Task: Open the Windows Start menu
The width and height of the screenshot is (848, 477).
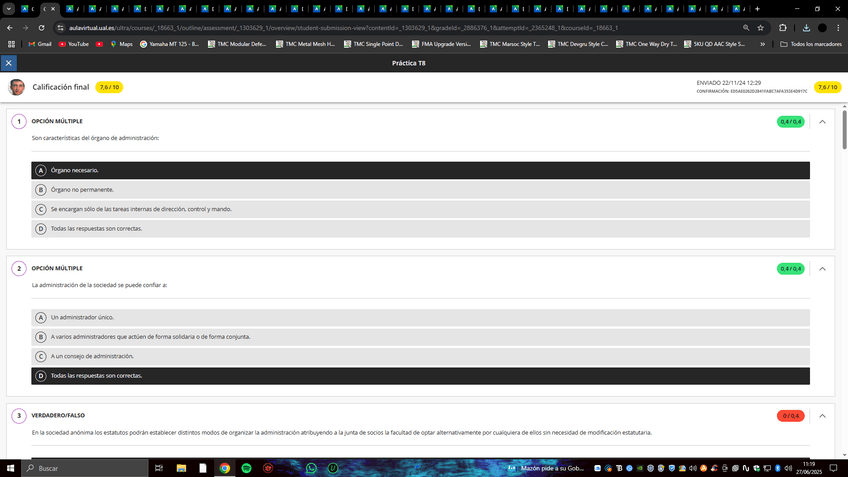Action: [10, 468]
